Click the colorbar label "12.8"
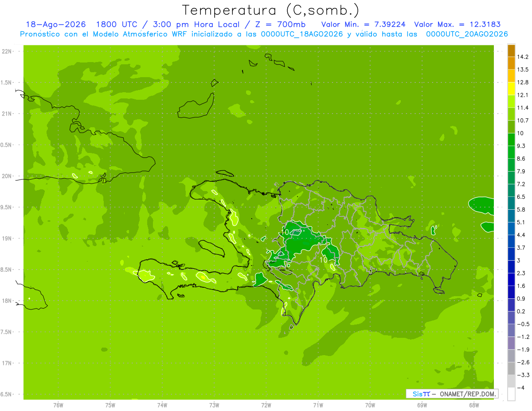532x411 pixels. [523, 82]
